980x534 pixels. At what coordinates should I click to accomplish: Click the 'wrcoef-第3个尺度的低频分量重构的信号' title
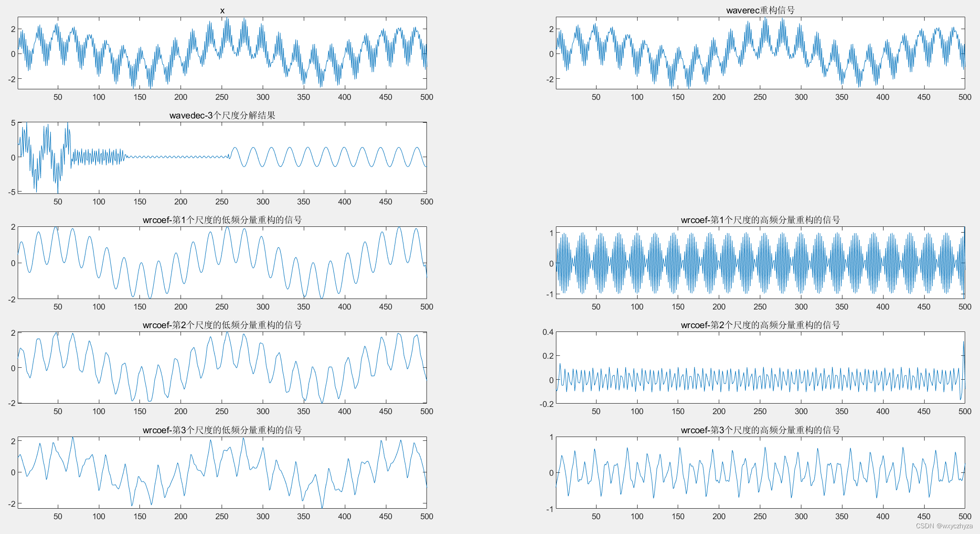click(222, 430)
